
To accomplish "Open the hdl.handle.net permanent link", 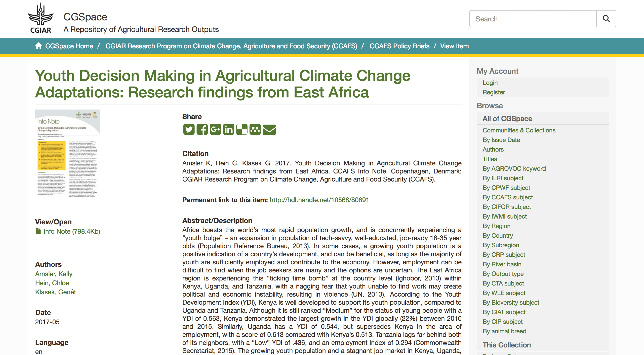I will coord(319,200).
